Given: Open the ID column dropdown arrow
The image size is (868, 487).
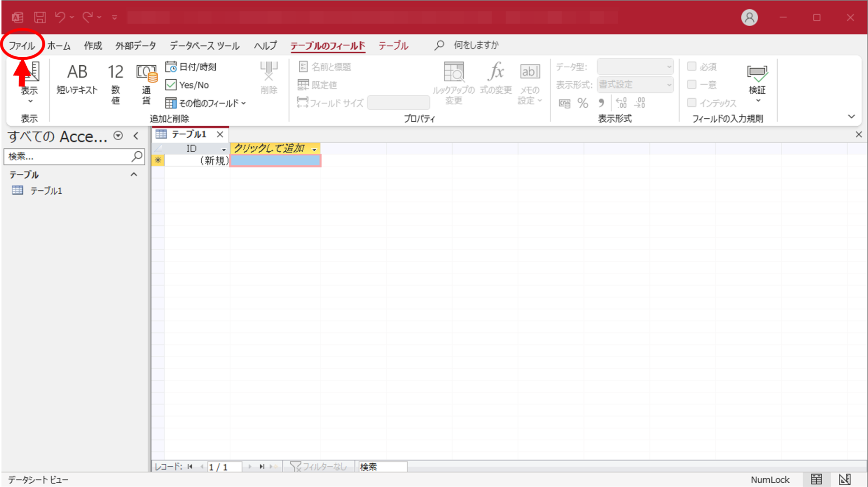Looking at the screenshot, I should [224, 149].
